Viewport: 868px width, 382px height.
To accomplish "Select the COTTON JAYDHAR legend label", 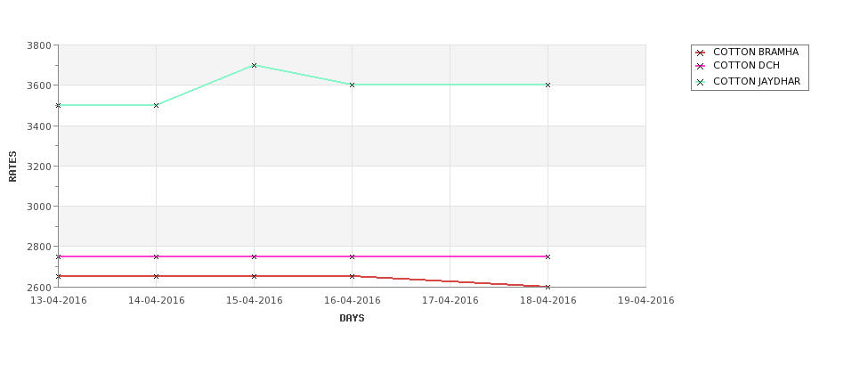I will [757, 81].
